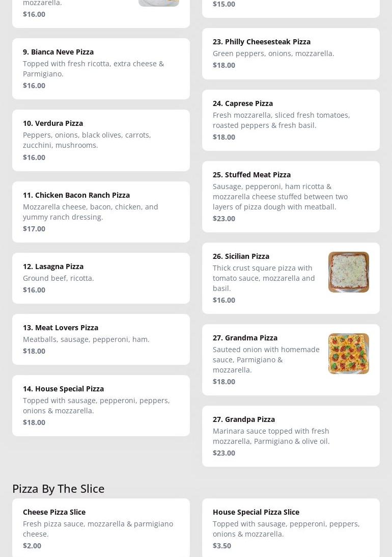This screenshot has height=557, width=392.
Task: Open the Lasagna Pizza item
Action: (x=101, y=278)
